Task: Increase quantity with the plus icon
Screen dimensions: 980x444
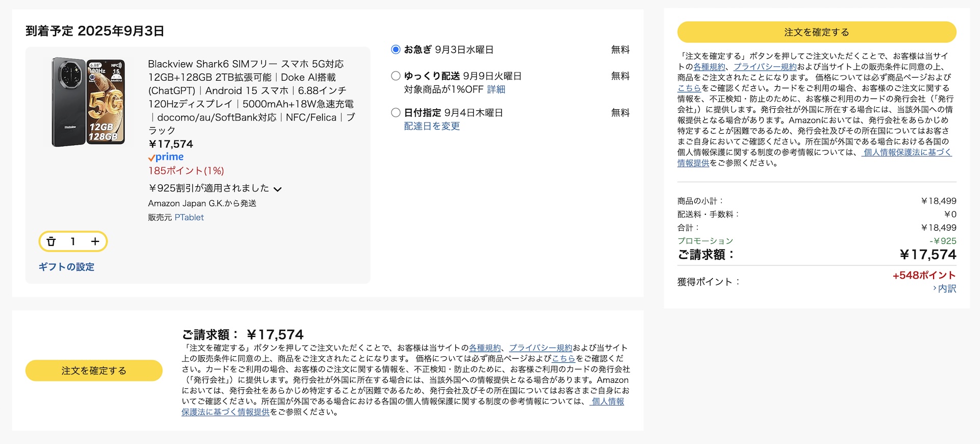Action: click(x=95, y=241)
